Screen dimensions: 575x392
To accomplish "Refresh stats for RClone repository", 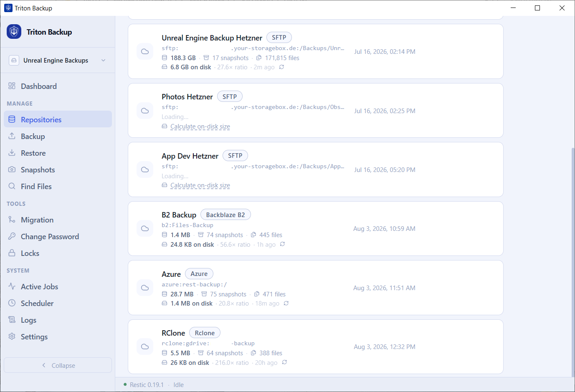I will (284, 362).
